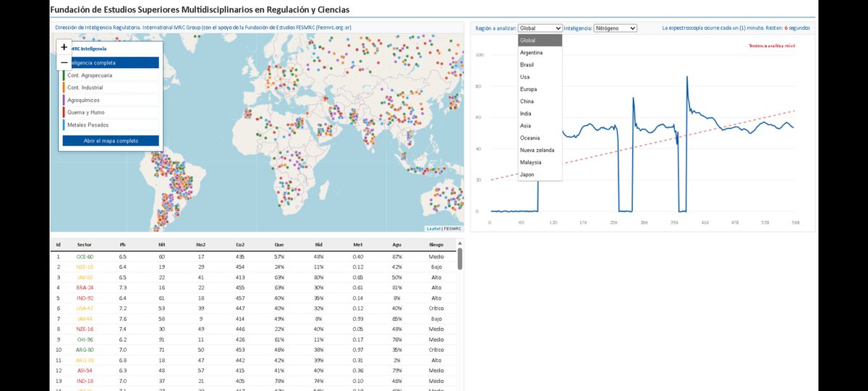This screenshot has height=391, width=868.
Task: Choose Nueva zelanda in the region list
Action: pyautogui.click(x=540, y=150)
